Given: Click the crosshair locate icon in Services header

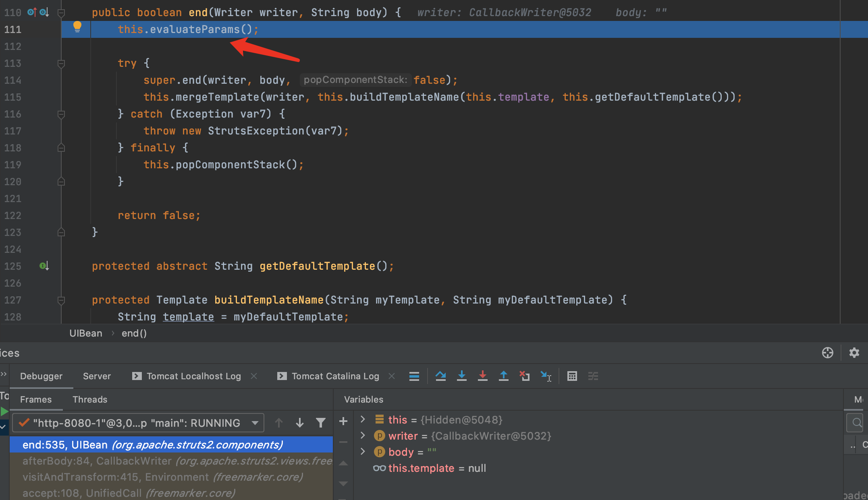Looking at the screenshot, I should point(827,353).
